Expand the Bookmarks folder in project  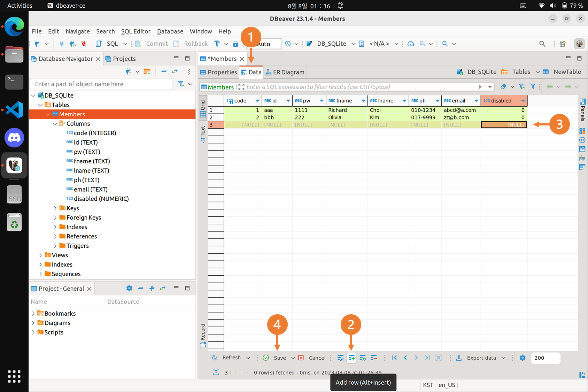pyautogui.click(x=33, y=314)
